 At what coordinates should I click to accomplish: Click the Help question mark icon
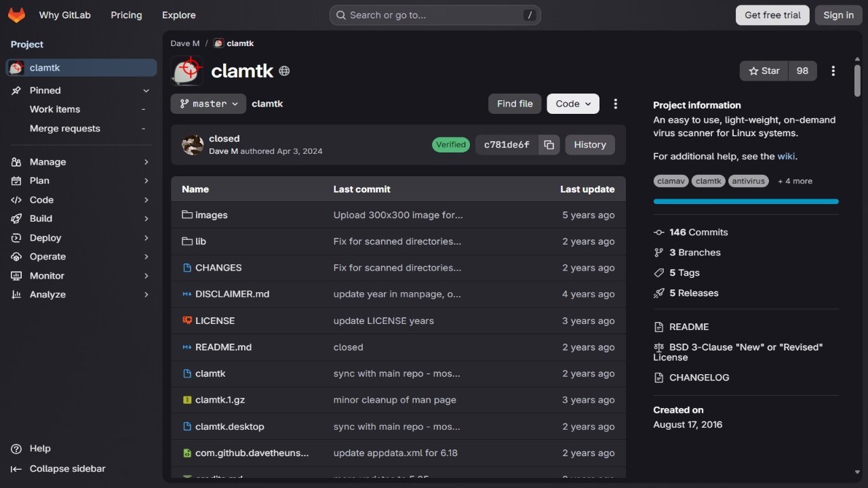16,449
